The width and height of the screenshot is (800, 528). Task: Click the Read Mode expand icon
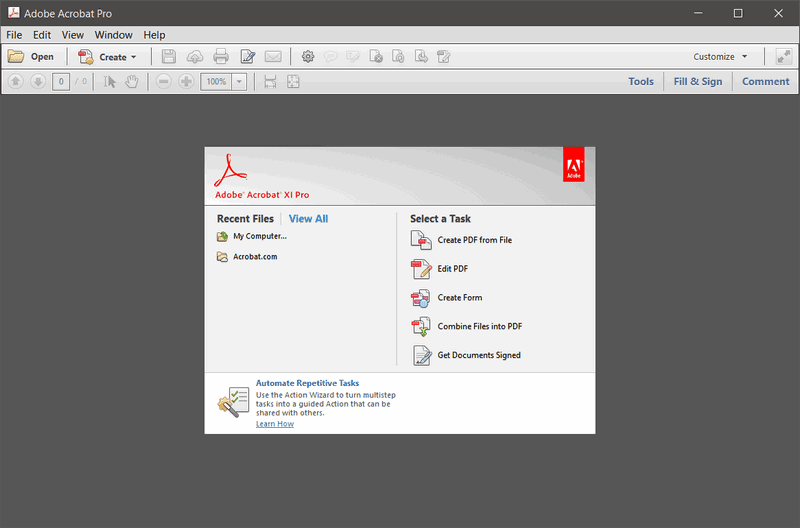pyautogui.click(x=784, y=57)
